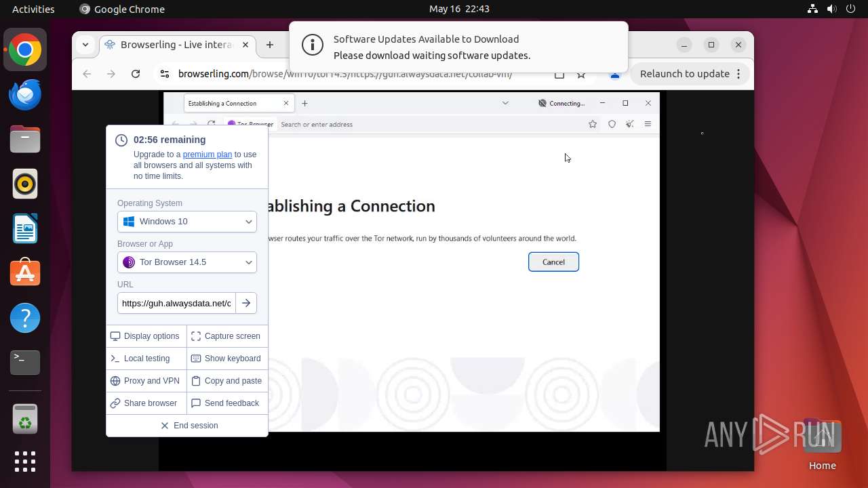Bookmark this page with the star icon
The height and width of the screenshot is (488, 868).
tap(581, 75)
